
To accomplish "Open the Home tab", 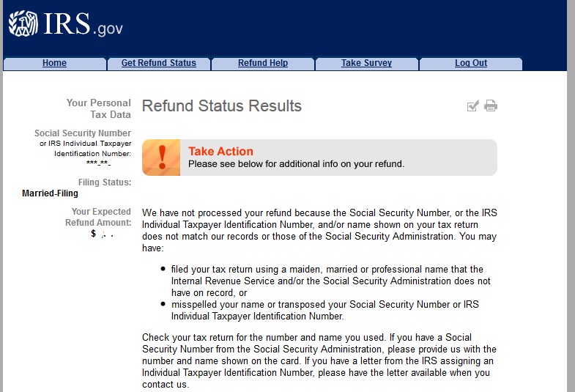I will [54, 64].
